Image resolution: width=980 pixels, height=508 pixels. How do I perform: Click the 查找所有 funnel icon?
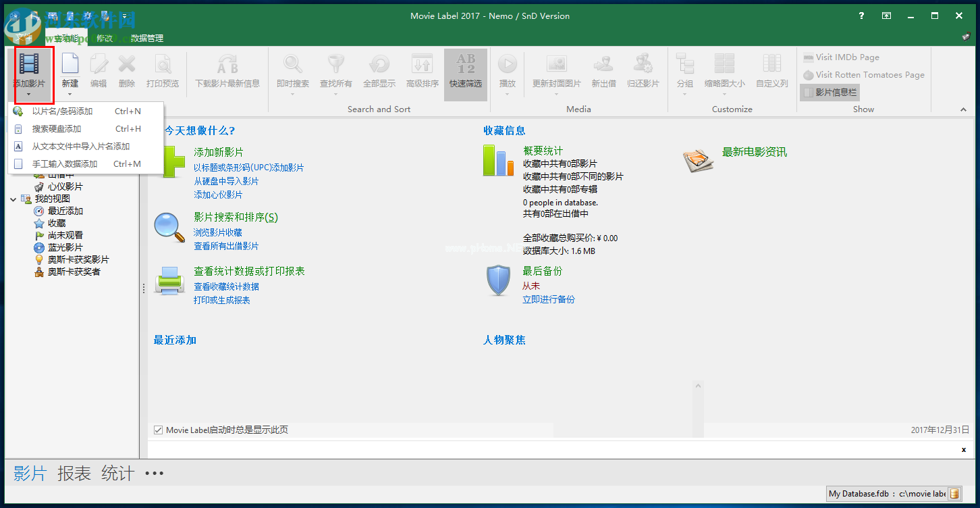click(335, 64)
